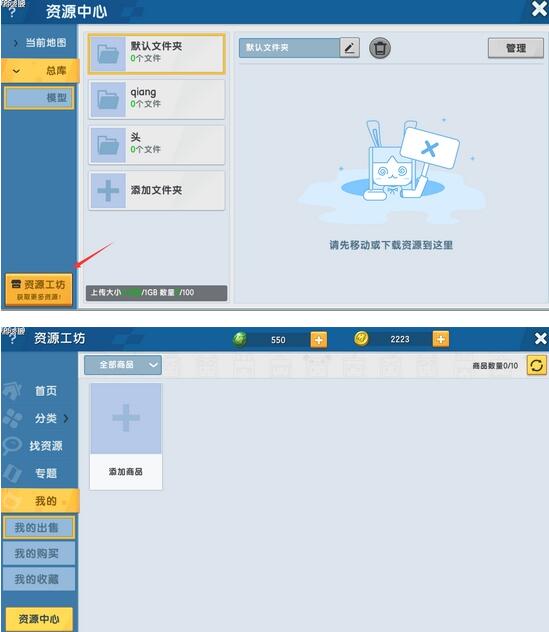Refresh the product list with yellow refresh icon
549x632 pixels.
537,365
